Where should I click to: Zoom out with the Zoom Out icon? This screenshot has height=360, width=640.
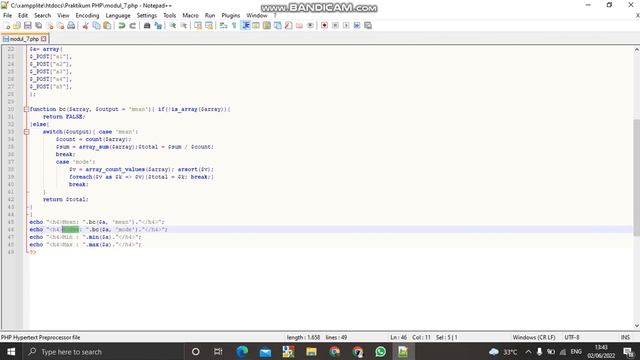184,26
